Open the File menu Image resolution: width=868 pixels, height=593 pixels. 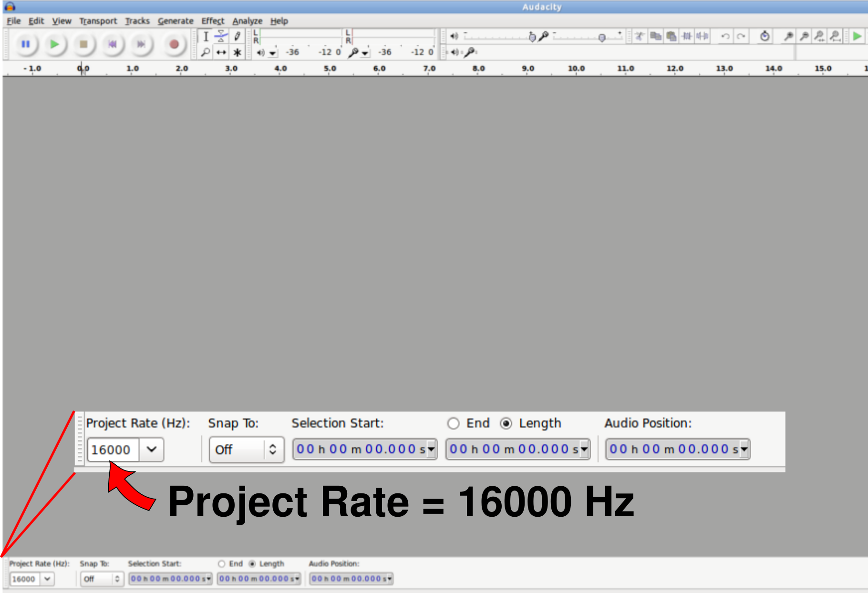click(x=14, y=21)
